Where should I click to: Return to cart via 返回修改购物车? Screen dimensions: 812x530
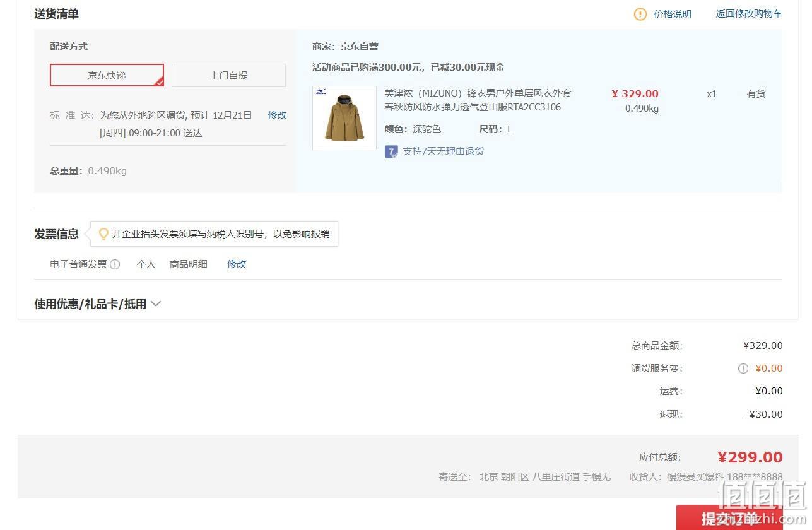click(749, 13)
